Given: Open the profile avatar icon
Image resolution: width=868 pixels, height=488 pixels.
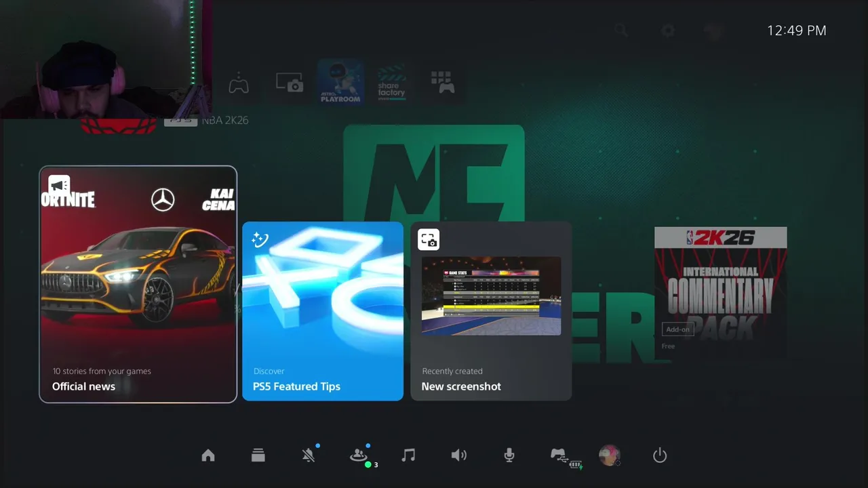Looking at the screenshot, I should point(610,455).
